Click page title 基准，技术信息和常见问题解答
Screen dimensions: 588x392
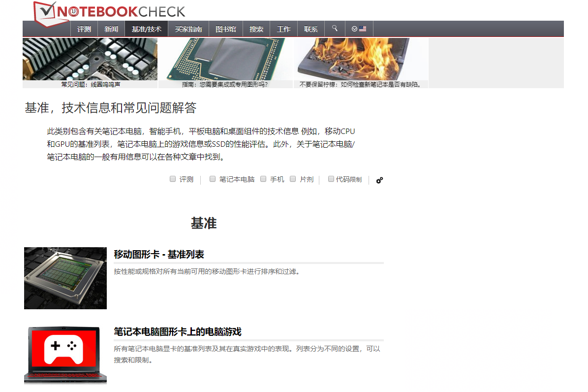[111, 108]
